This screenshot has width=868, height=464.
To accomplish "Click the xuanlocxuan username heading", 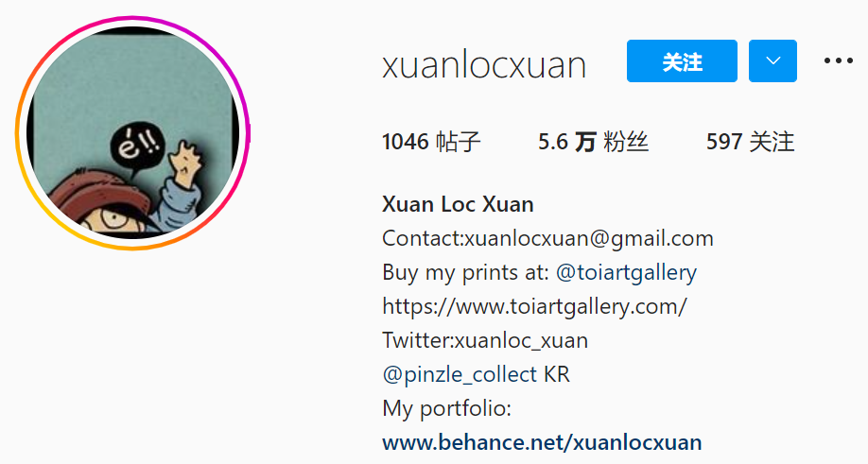I will point(484,65).
